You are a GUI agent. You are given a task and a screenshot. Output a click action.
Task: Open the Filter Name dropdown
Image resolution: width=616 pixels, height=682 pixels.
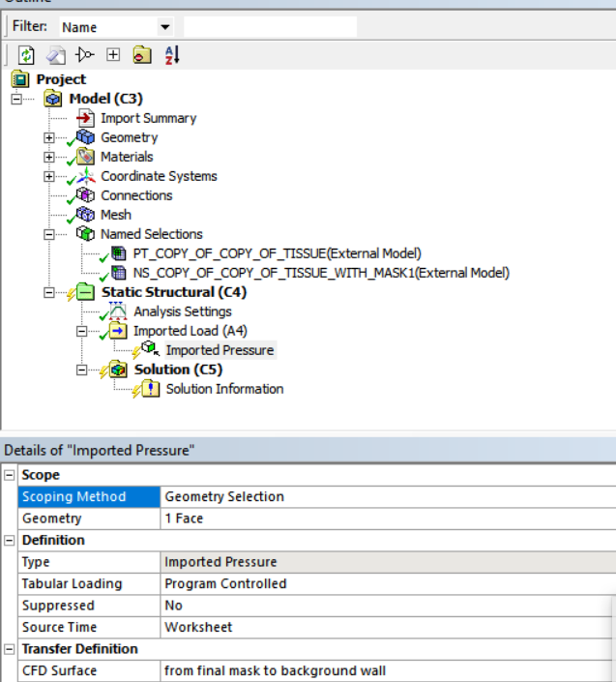pos(164,27)
